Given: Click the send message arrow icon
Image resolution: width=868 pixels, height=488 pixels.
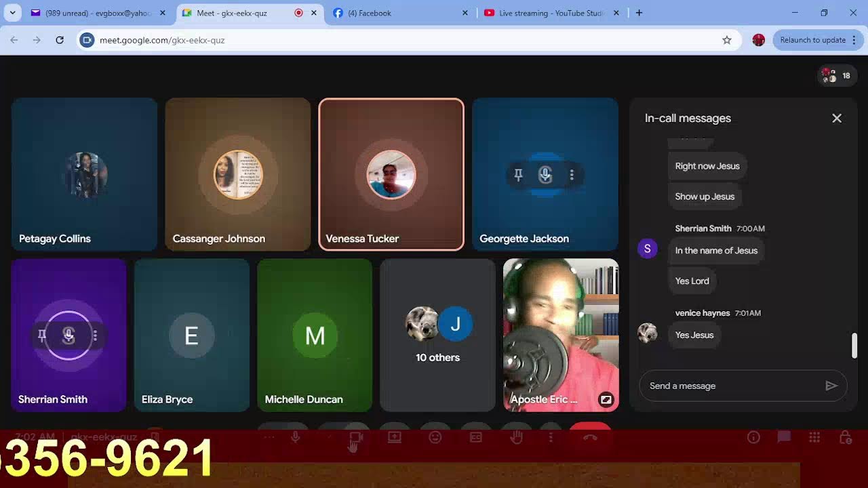Looking at the screenshot, I should tap(831, 386).
